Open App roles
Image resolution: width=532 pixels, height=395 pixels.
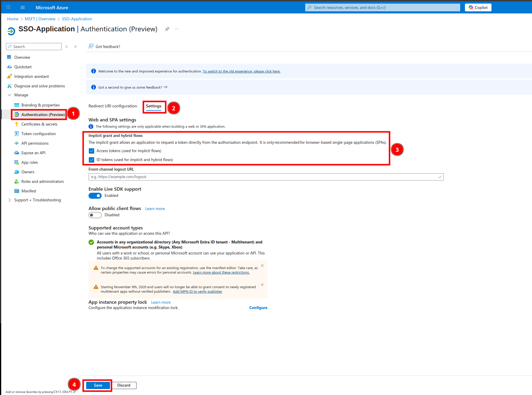pos(30,162)
